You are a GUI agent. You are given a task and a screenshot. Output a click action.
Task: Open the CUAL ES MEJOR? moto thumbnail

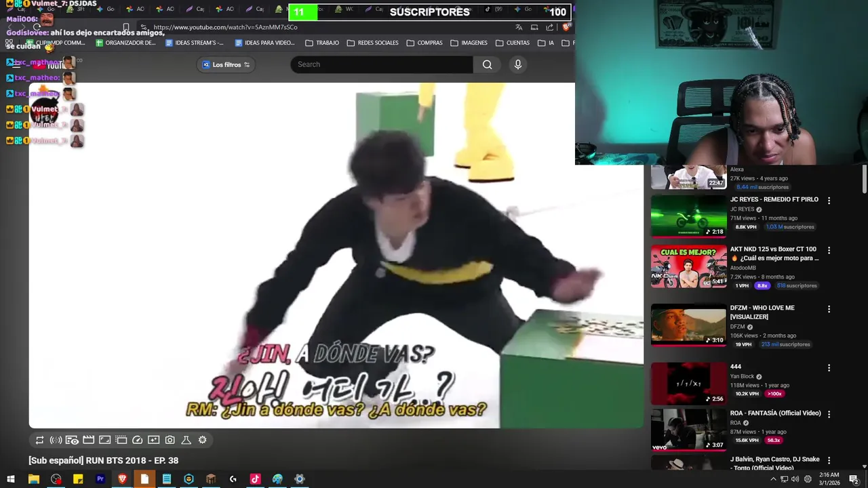click(688, 266)
